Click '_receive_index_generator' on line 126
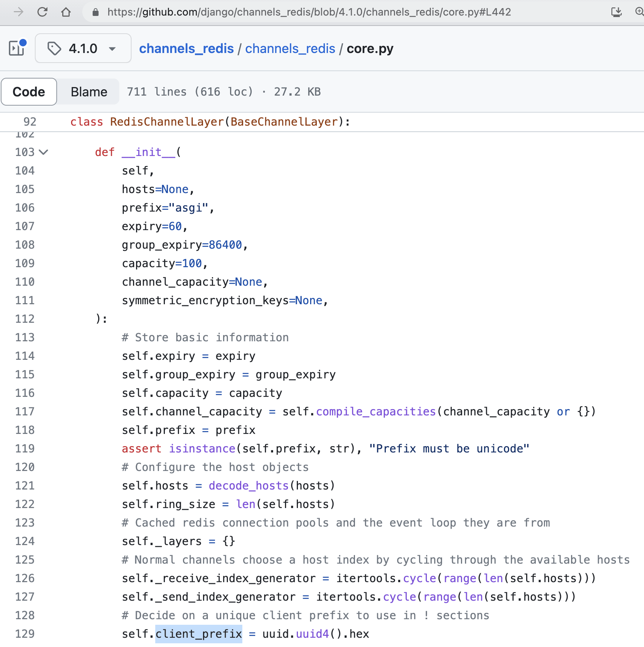The image size is (644, 647). tap(235, 578)
